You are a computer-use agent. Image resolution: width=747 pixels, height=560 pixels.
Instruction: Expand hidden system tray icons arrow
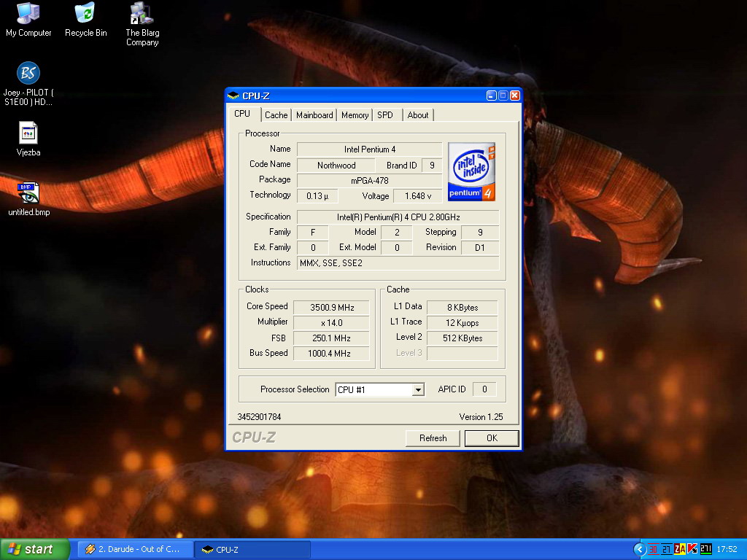tap(640, 549)
